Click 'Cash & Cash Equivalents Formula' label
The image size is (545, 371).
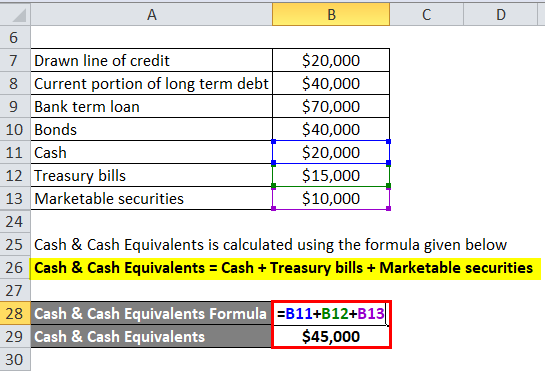tap(152, 313)
